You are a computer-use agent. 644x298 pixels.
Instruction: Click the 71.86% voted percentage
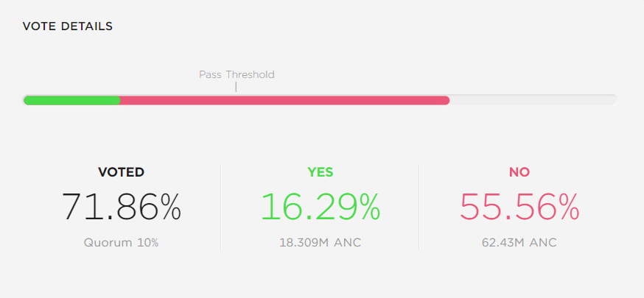tap(121, 207)
